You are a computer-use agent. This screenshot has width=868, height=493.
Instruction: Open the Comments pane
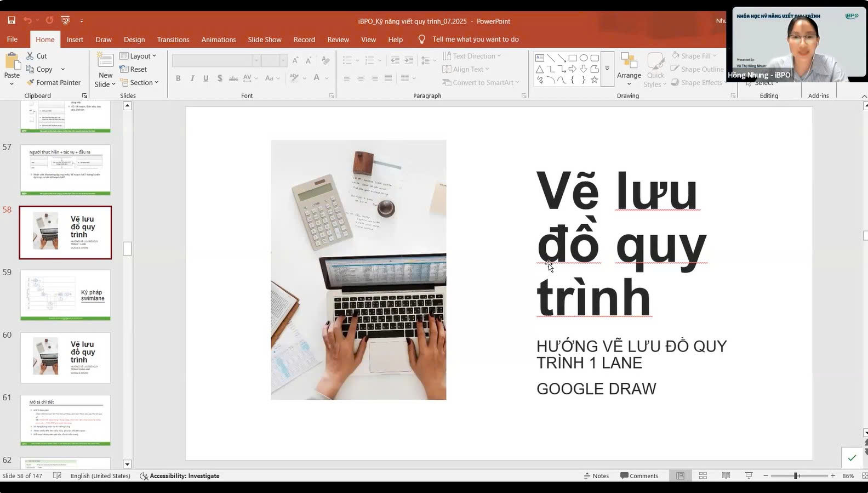coord(639,475)
